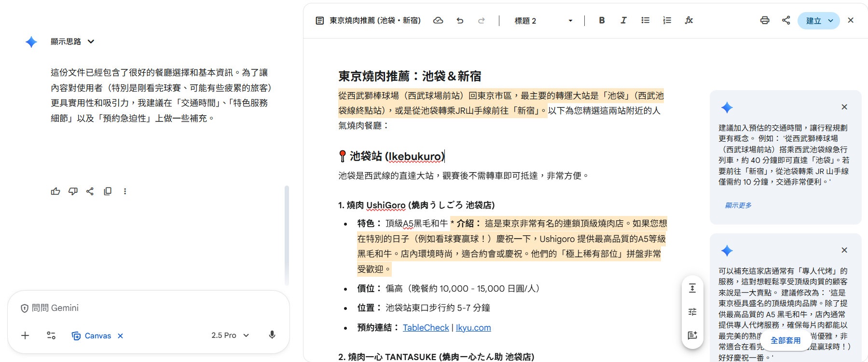Expand the 顯示思路 section

pyautogui.click(x=72, y=42)
